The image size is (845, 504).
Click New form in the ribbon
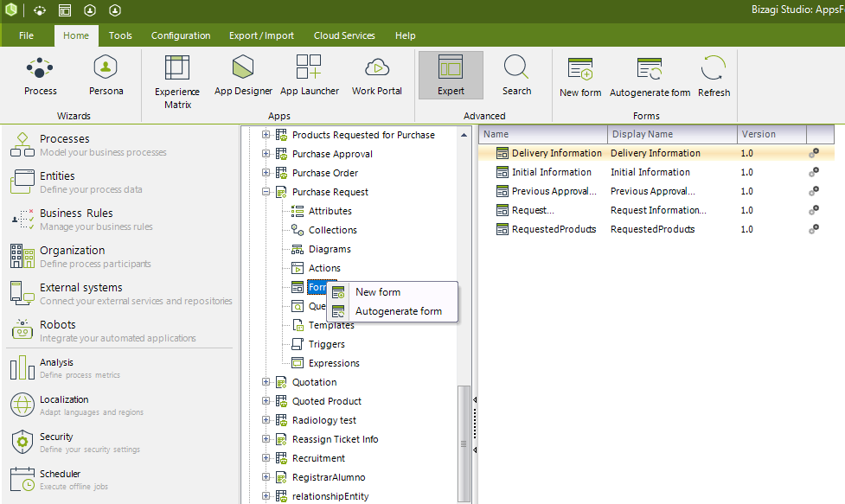pos(579,78)
